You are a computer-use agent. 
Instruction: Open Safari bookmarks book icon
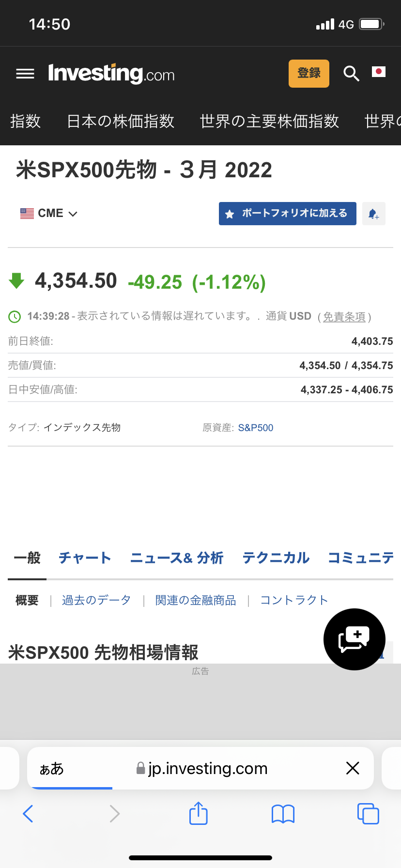tap(283, 814)
